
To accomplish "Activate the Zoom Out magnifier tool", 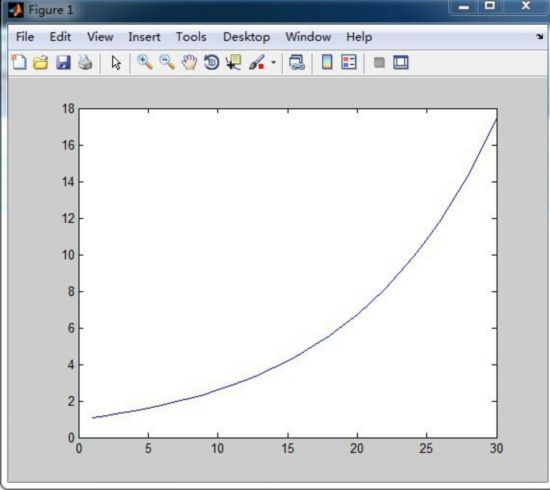I will point(167,62).
